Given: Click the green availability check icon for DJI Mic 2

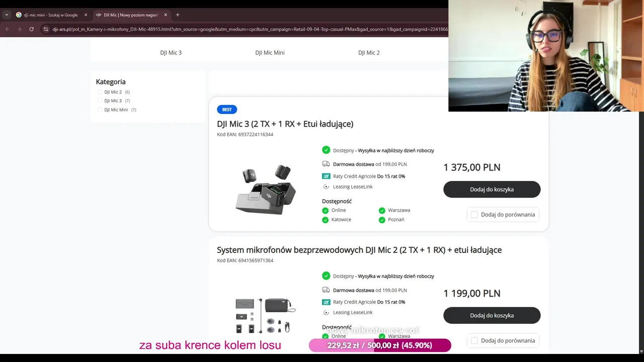Looking at the screenshot, I should (326, 276).
